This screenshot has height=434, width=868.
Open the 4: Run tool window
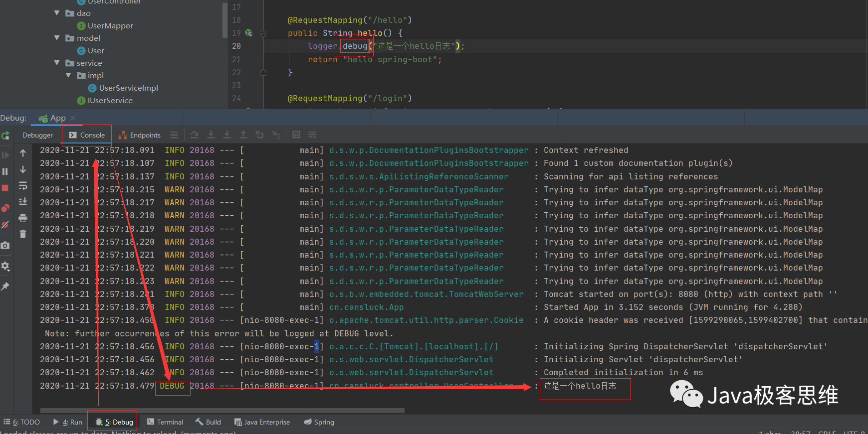[67, 422]
